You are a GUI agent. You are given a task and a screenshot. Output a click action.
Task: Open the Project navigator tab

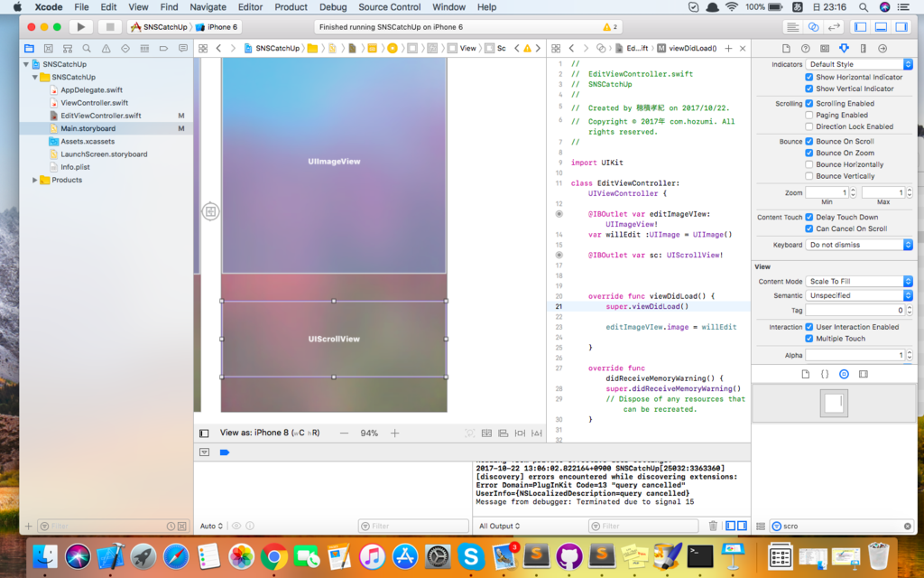click(x=29, y=49)
